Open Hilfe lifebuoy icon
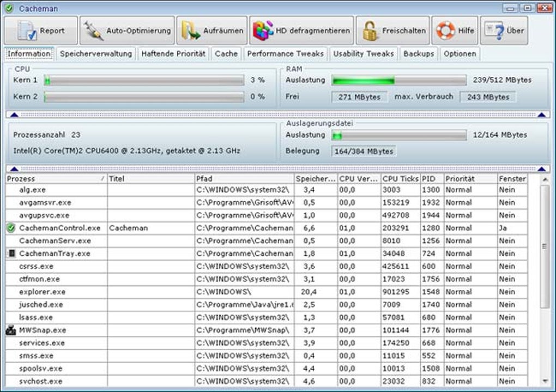The height and width of the screenshot is (392, 556). [x=445, y=31]
